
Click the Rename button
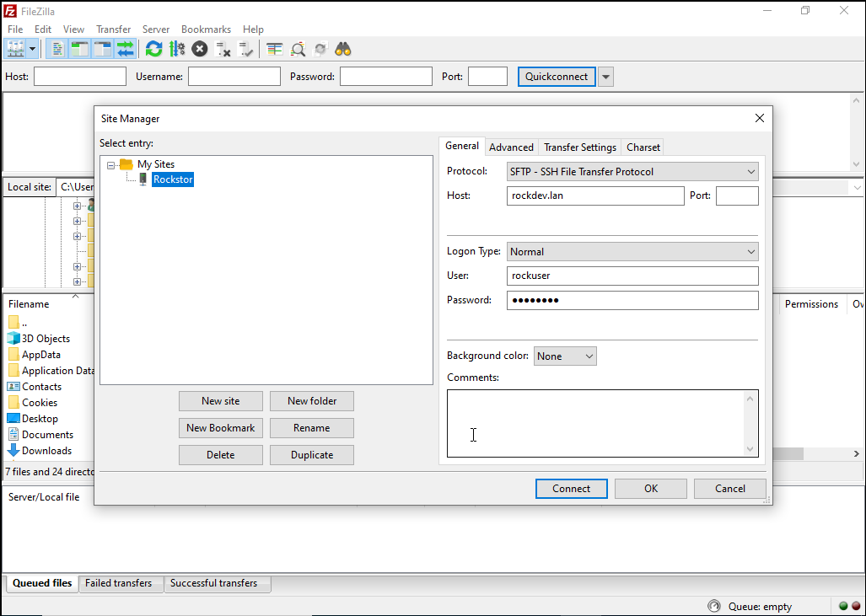coord(311,428)
